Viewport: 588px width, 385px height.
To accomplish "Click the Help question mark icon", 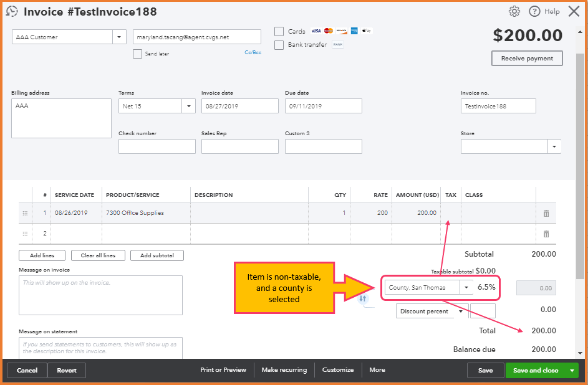I will coord(534,12).
